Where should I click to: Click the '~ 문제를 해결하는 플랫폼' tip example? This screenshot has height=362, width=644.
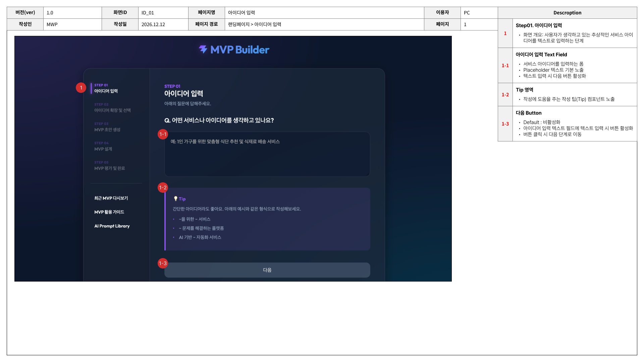pyautogui.click(x=201, y=228)
